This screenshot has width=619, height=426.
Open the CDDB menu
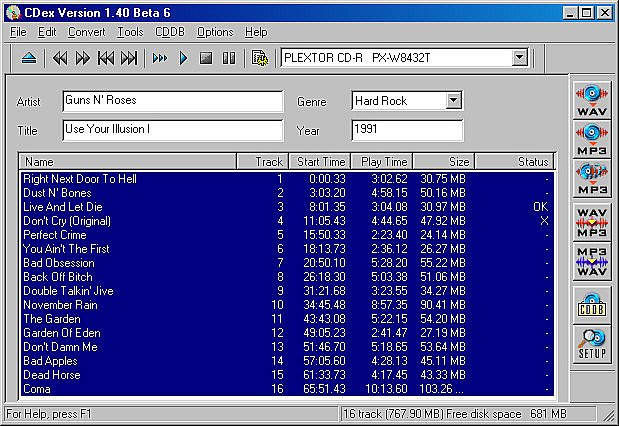point(170,32)
